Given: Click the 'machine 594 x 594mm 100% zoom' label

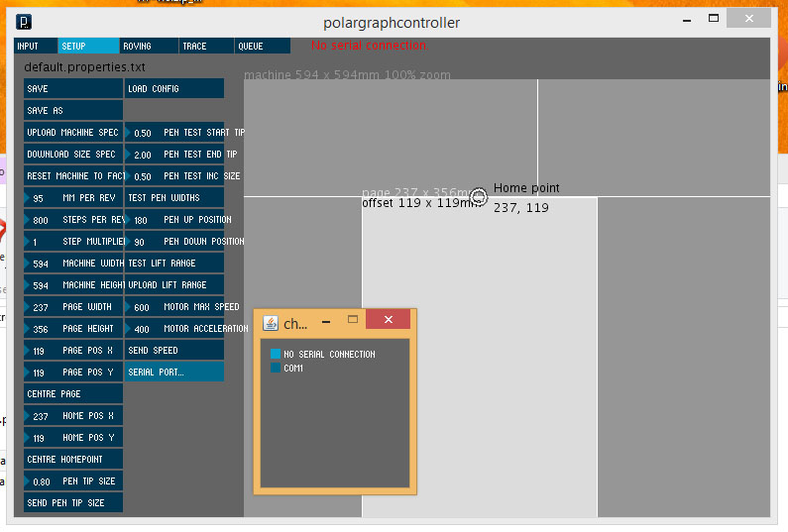Looking at the screenshot, I should coord(347,75).
